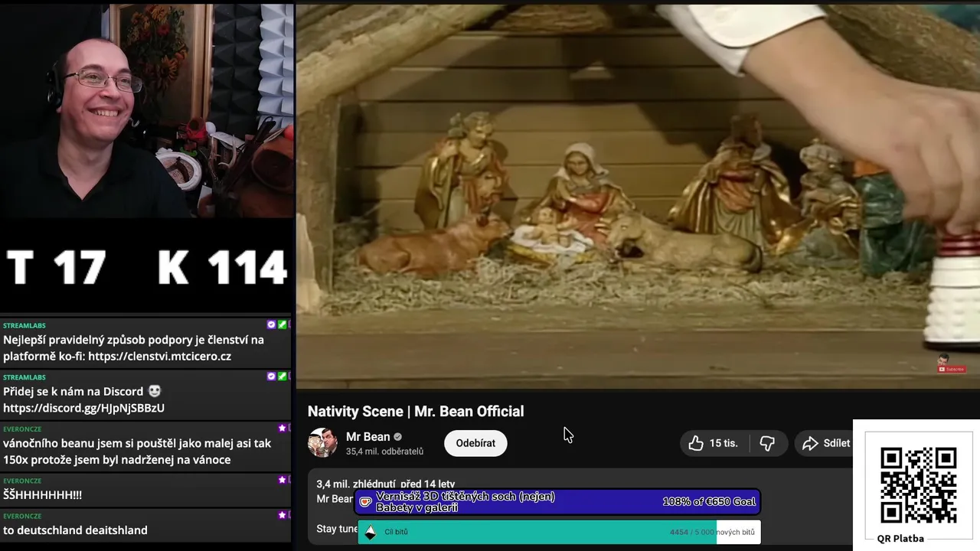Click the 'Nativity Scene | Mr. Bean Official' title
The height and width of the screenshot is (551, 980).
(x=416, y=411)
